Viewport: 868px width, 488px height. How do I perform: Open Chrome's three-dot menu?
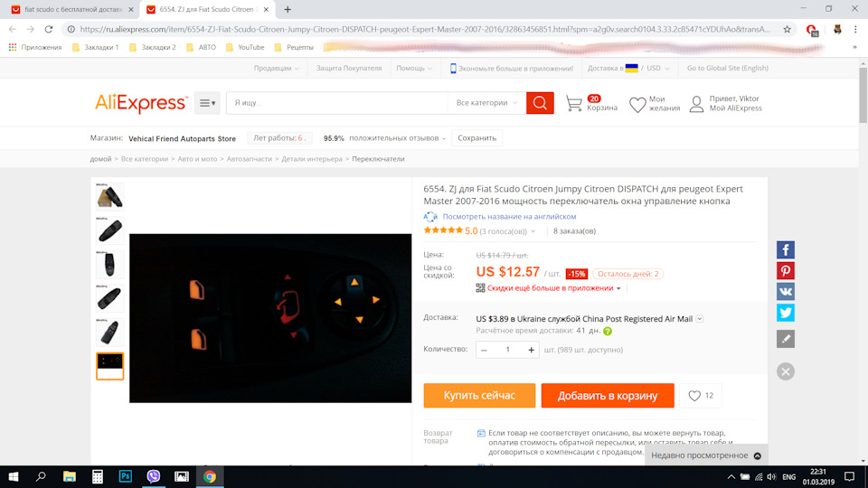(855, 29)
